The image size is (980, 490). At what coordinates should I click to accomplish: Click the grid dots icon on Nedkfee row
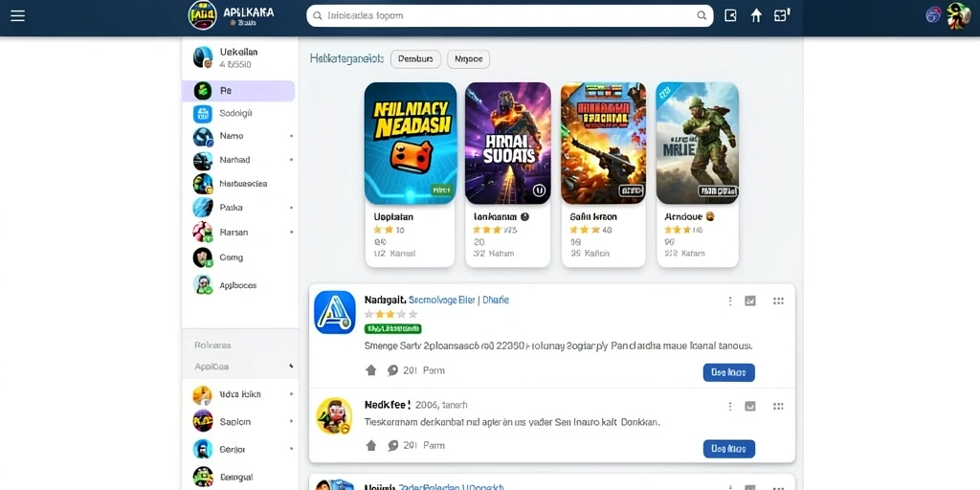(778, 406)
